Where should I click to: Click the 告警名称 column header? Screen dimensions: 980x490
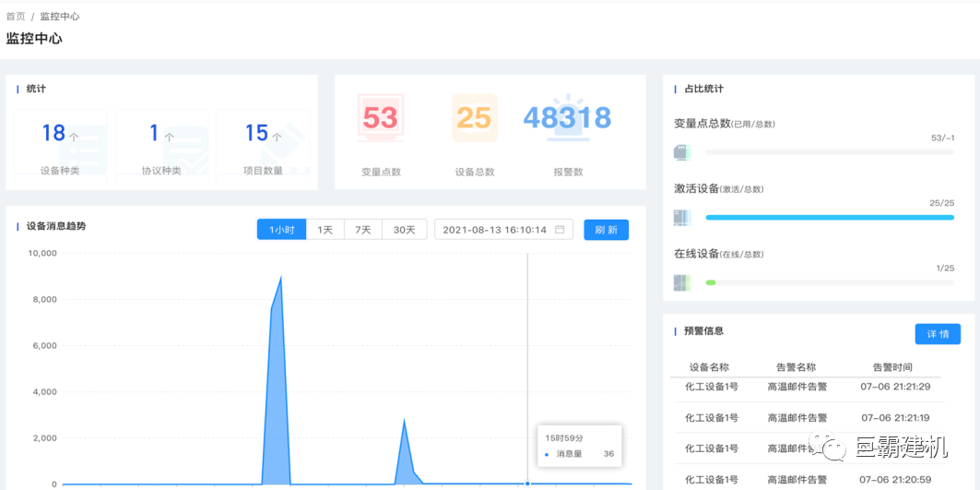point(797,367)
